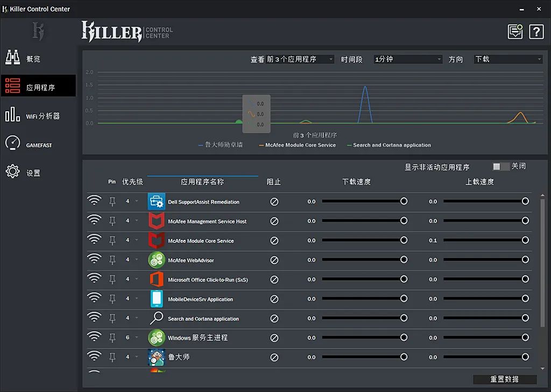The height and width of the screenshot is (392, 551).
Task: Click the 鲁大师 app icon
Action: (157, 357)
